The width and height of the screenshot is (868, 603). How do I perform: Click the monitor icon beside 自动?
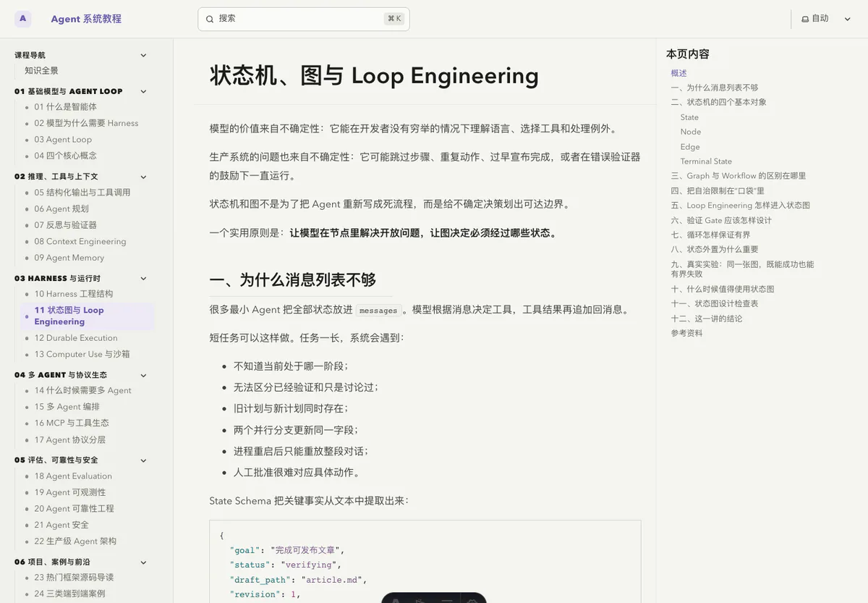pos(805,19)
